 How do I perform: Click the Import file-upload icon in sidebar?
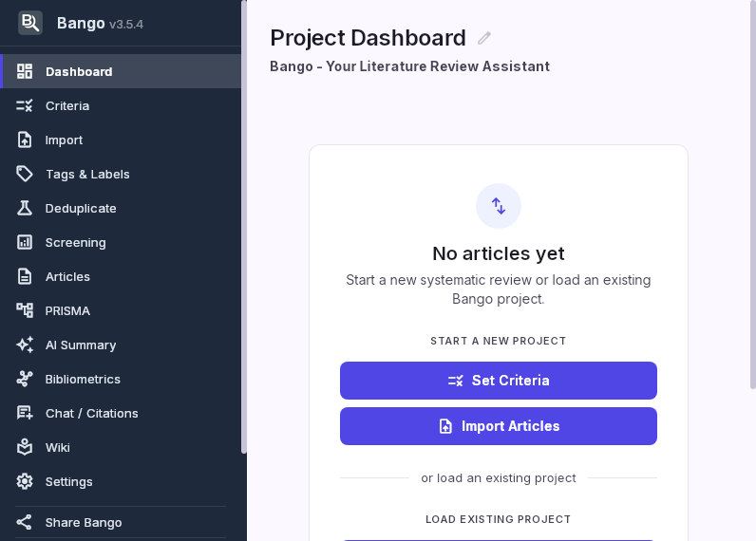pyautogui.click(x=25, y=140)
